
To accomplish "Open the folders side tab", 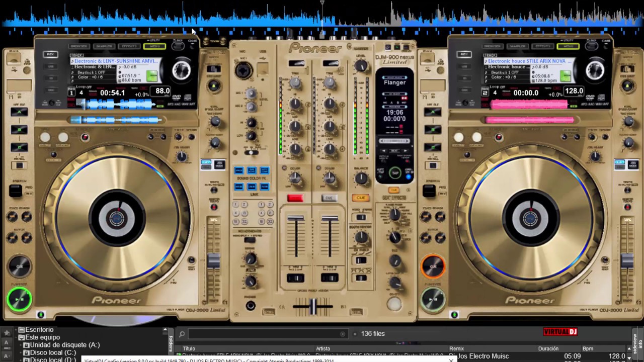I will (x=171, y=343).
